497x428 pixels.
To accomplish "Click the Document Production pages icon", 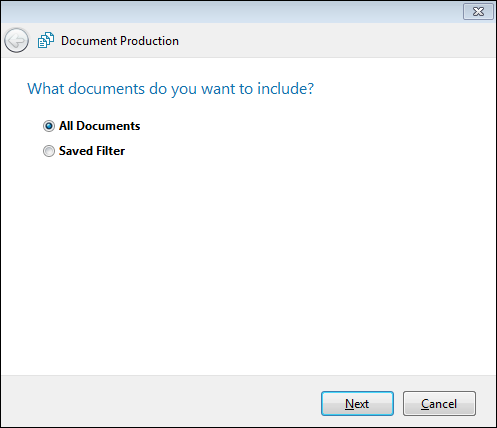I will click(46, 40).
